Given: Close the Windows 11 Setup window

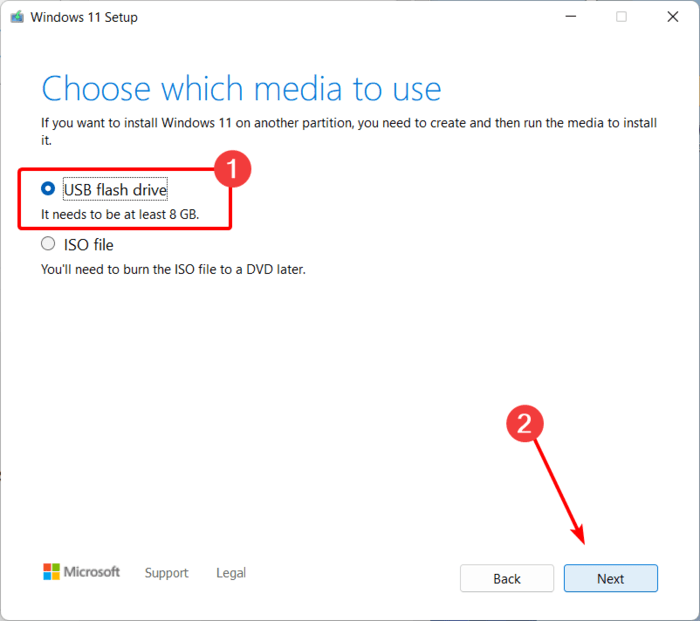Looking at the screenshot, I should coord(673,17).
